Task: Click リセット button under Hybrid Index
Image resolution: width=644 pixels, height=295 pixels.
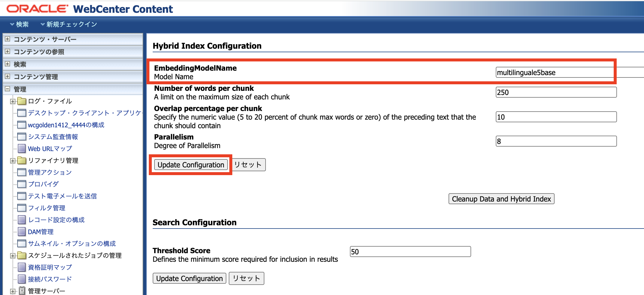Action: click(x=248, y=165)
